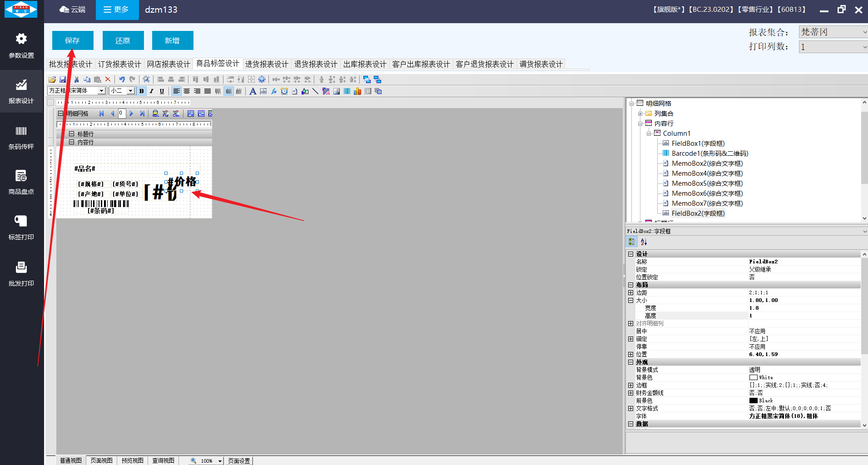Screen dimensions: 868x465
Task: Collapse the Column1 tree node
Action: [649, 134]
